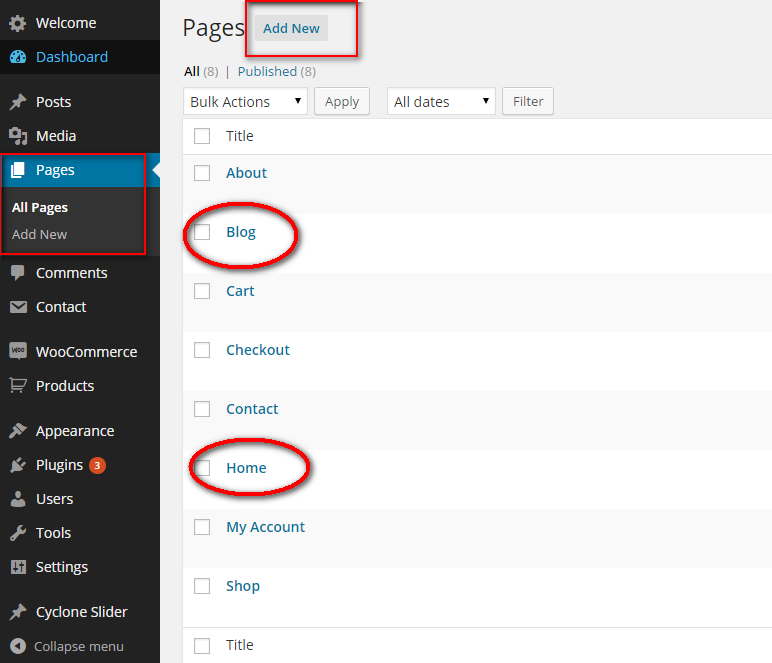Click the Settings sliders icon
The width and height of the screenshot is (772, 663).
click(18, 567)
